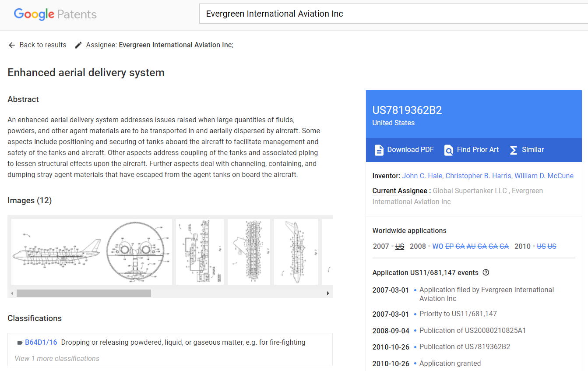588x371 pixels.
Task: Click the search field with Evergreen International Aviation Inc
Action: [x=393, y=14]
